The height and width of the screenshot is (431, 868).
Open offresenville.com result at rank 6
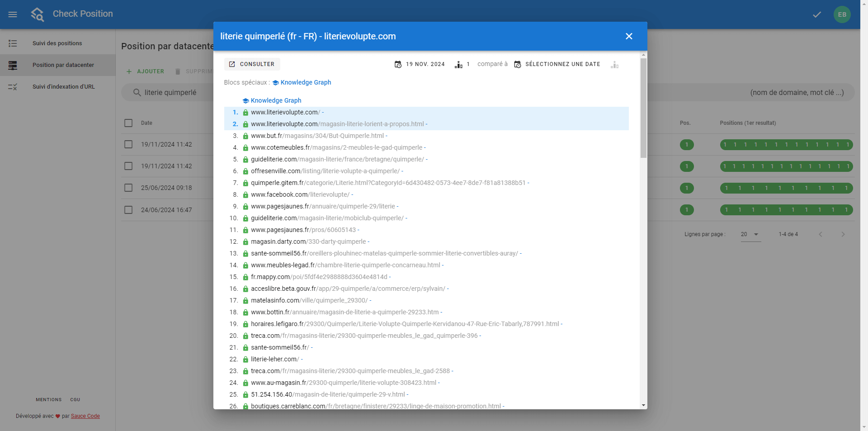click(x=325, y=171)
